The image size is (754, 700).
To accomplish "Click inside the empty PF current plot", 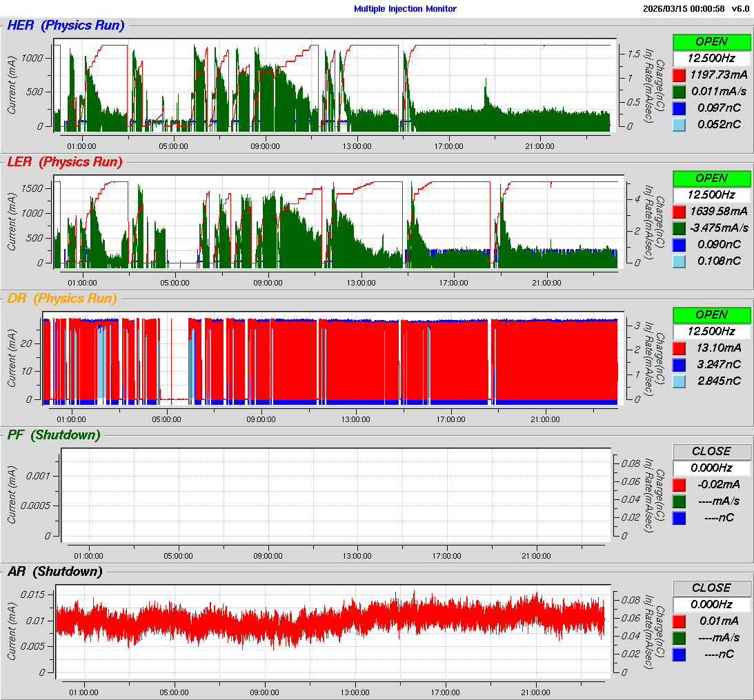I will [x=337, y=492].
